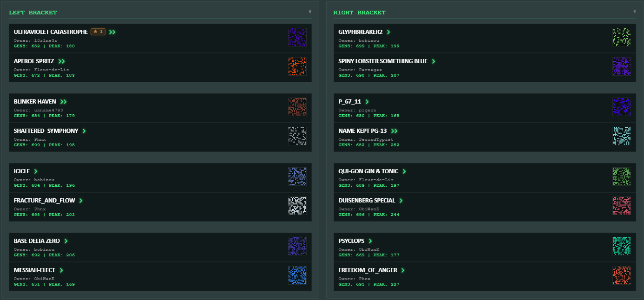This screenshot has height=300, width=644.
Task: View the orange APEROL SPRITZ pattern thumbnail
Action: coord(297,66)
